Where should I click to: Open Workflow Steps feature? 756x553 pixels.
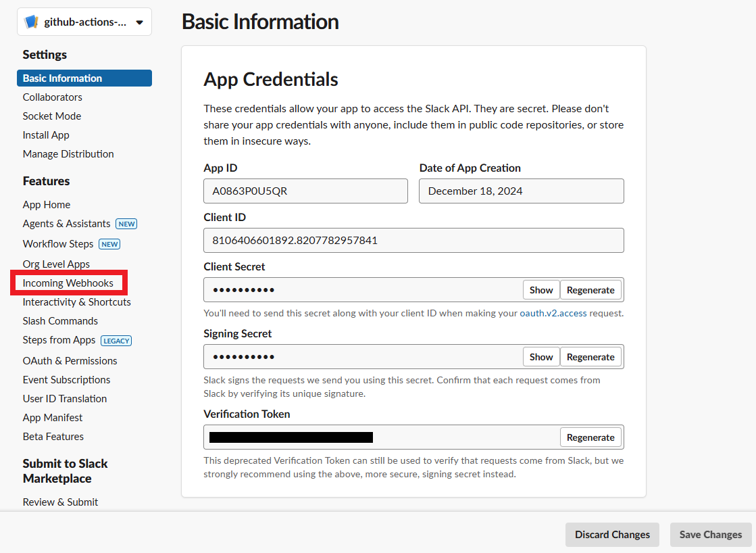tap(58, 243)
